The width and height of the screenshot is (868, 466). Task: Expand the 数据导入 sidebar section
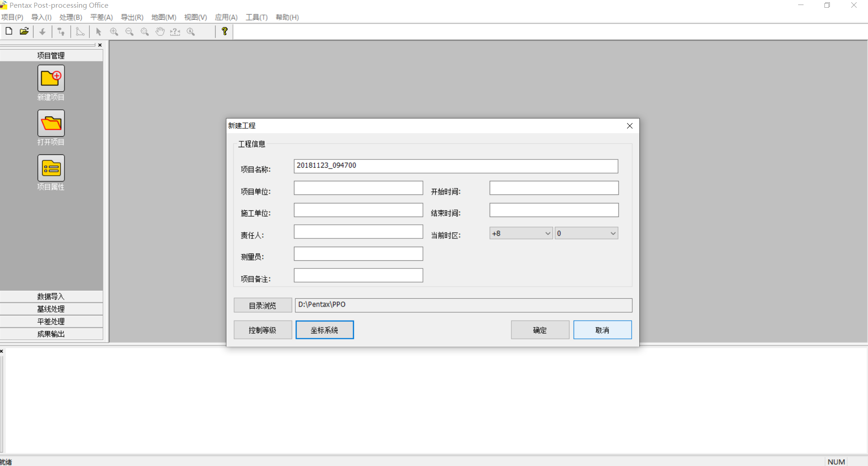51,297
